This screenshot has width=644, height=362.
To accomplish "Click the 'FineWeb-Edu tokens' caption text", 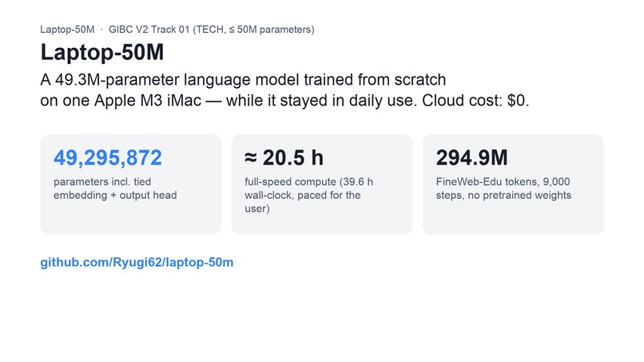I will pos(487,182).
